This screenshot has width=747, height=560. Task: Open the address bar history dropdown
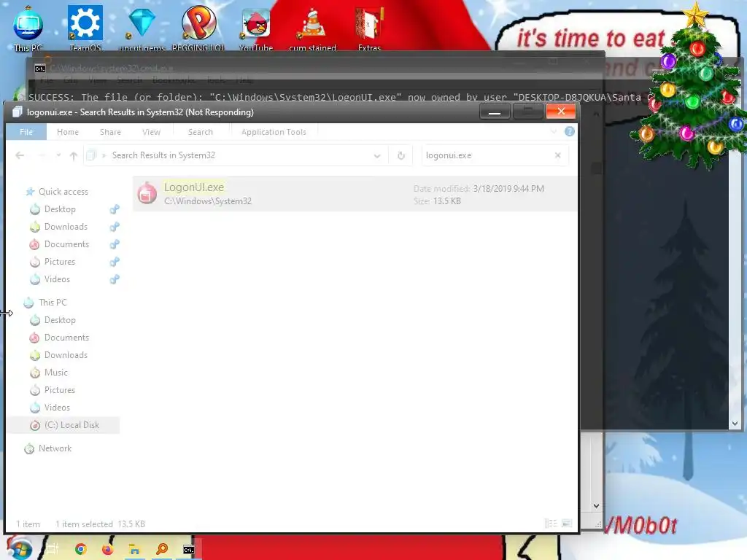[x=377, y=156]
